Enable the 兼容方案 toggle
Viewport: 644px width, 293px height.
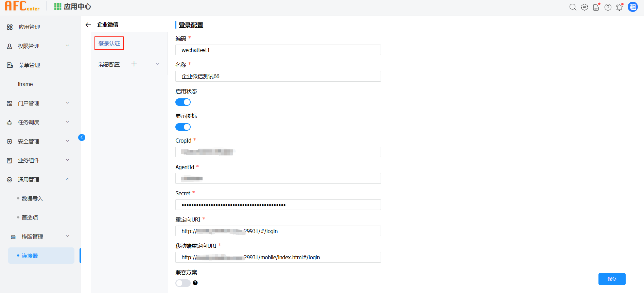[183, 283]
